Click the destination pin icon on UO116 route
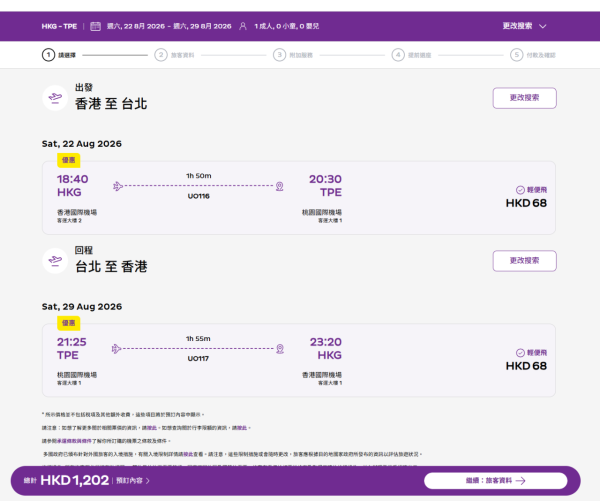 (280, 186)
